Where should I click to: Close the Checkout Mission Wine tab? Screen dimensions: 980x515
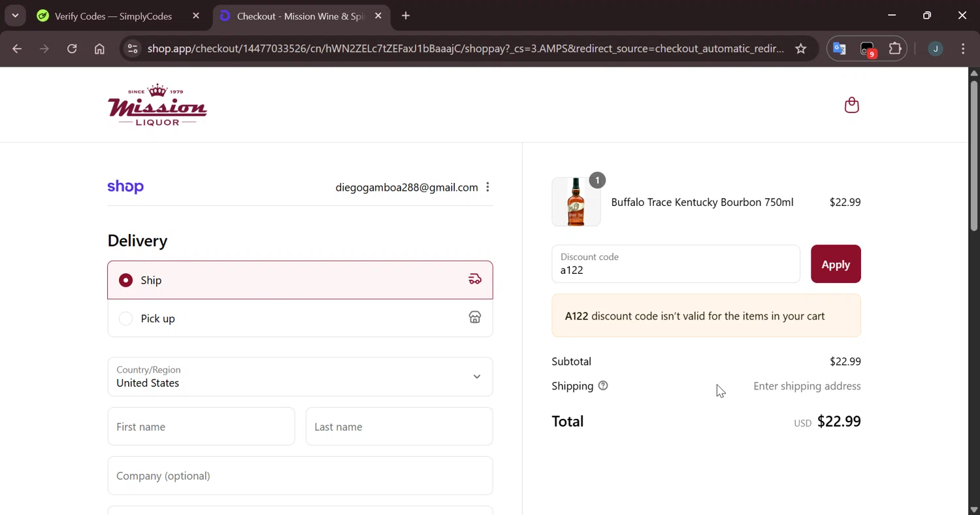click(x=378, y=16)
